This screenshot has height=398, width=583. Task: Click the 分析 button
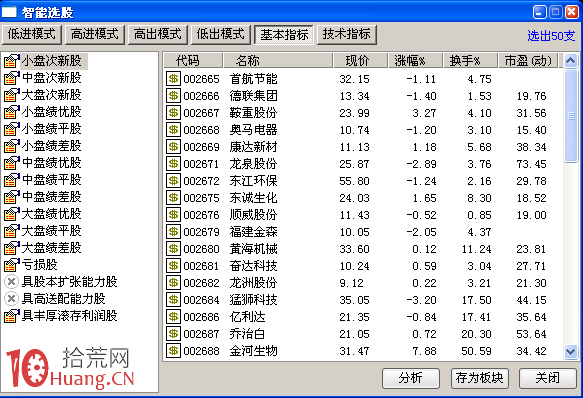410,378
